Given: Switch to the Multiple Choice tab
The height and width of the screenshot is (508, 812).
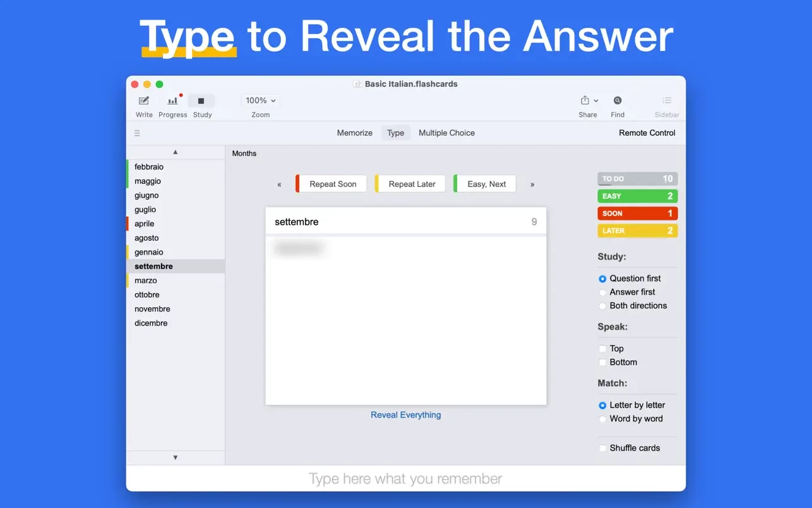Looking at the screenshot, I should (x=446, y=133).
